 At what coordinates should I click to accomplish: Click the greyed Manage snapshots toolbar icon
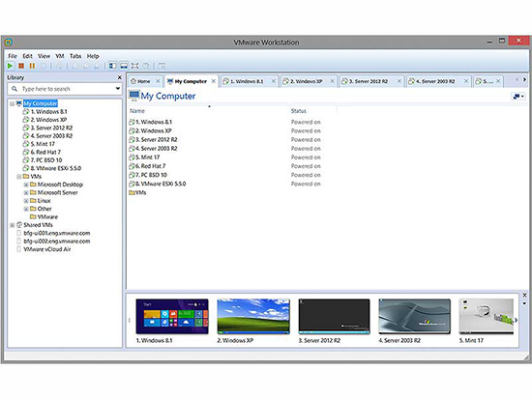click(x=97, y=66)
